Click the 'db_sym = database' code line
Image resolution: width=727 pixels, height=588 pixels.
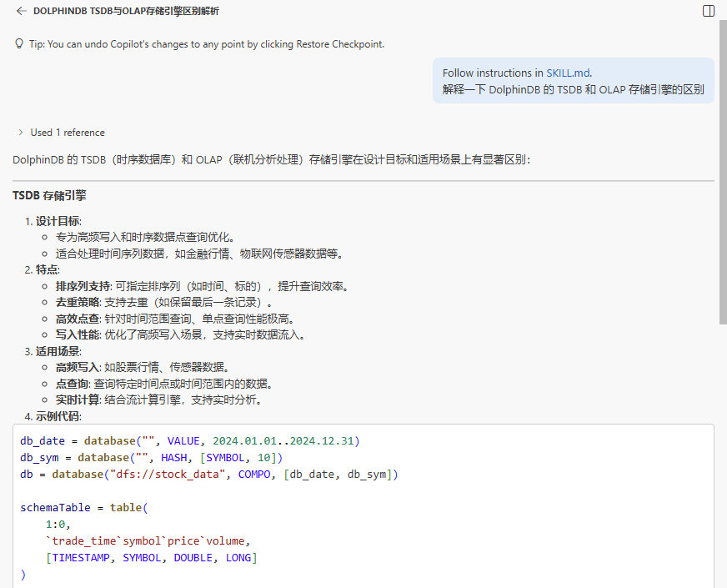click(151, 458)
